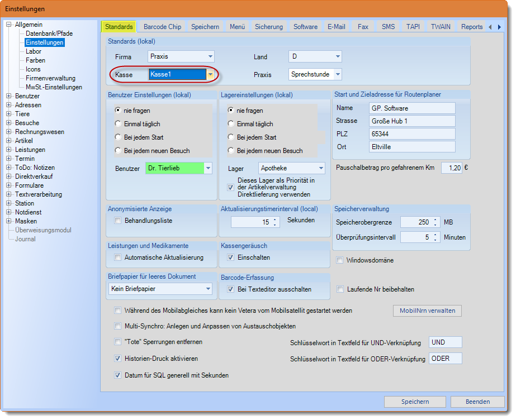The image size is (516, 420).
Task: Open the Kasse dropdown list
Action: (x=210, y=74)
